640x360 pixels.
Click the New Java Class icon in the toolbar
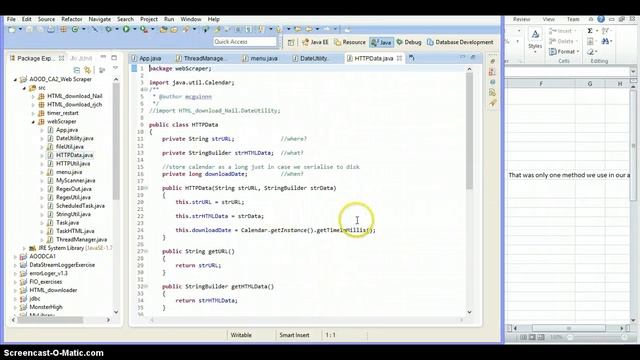[x=75, y=29]
